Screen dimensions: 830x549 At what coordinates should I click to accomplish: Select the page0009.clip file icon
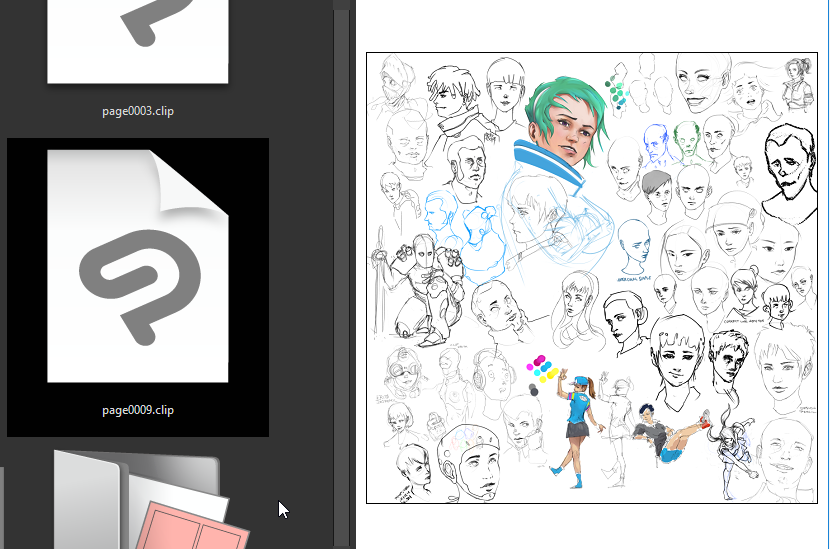[138, 263]
